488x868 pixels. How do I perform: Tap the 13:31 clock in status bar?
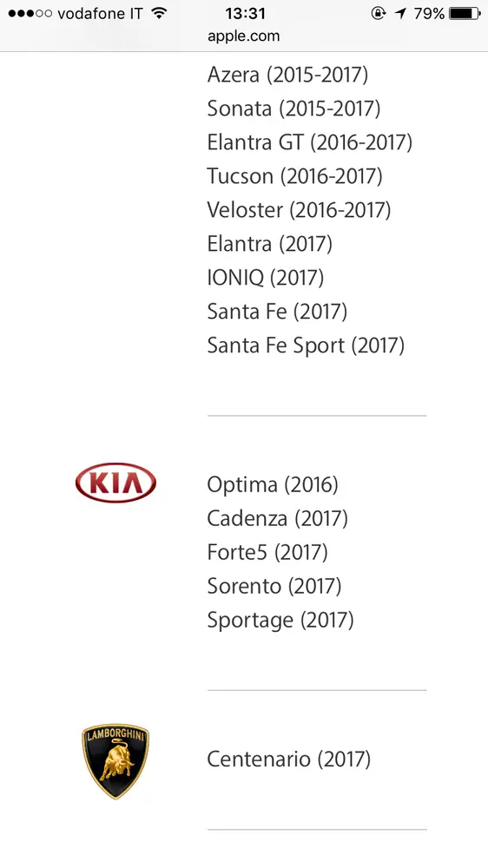click(245, 13)
